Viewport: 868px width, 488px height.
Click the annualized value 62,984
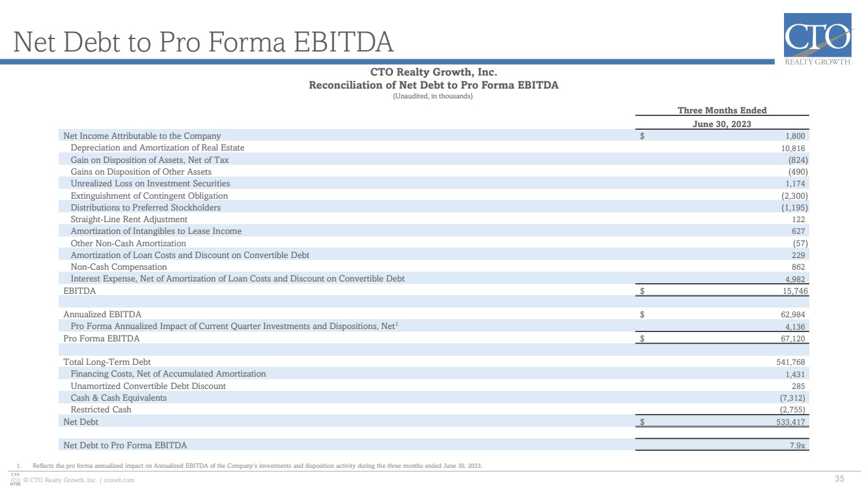[792, 315]
